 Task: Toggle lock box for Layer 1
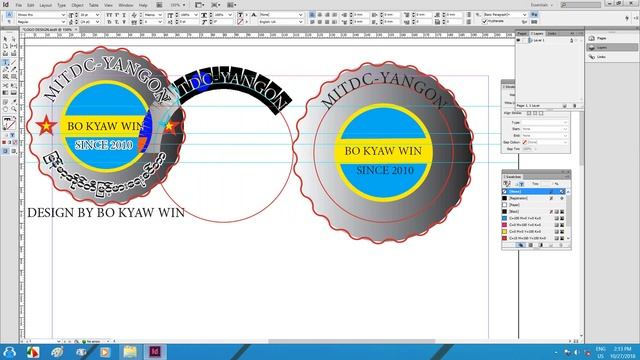click(524, 40)
